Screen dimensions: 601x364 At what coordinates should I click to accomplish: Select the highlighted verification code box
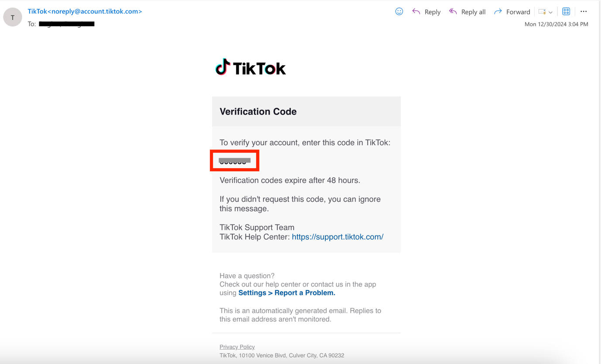click(x=235, y=160)
